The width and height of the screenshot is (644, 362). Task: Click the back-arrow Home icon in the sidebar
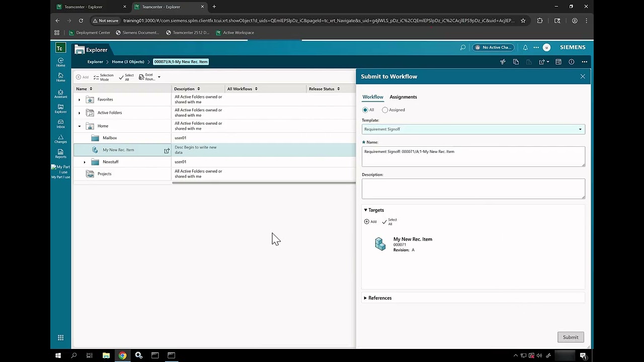pyautogui.click(x=60, y=62)
